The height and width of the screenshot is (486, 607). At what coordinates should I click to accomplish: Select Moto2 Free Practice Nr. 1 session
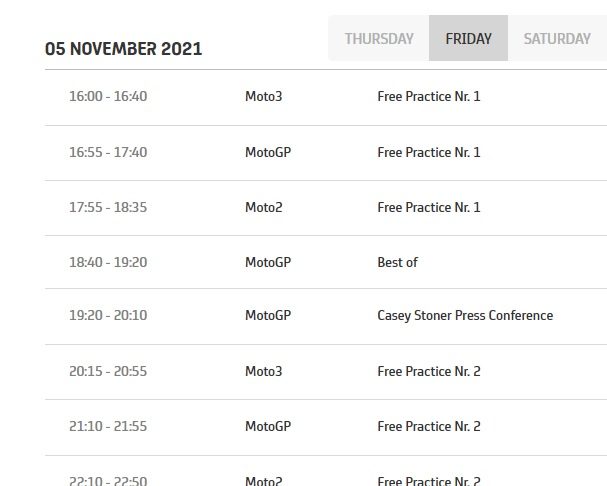tap(429, 207)
